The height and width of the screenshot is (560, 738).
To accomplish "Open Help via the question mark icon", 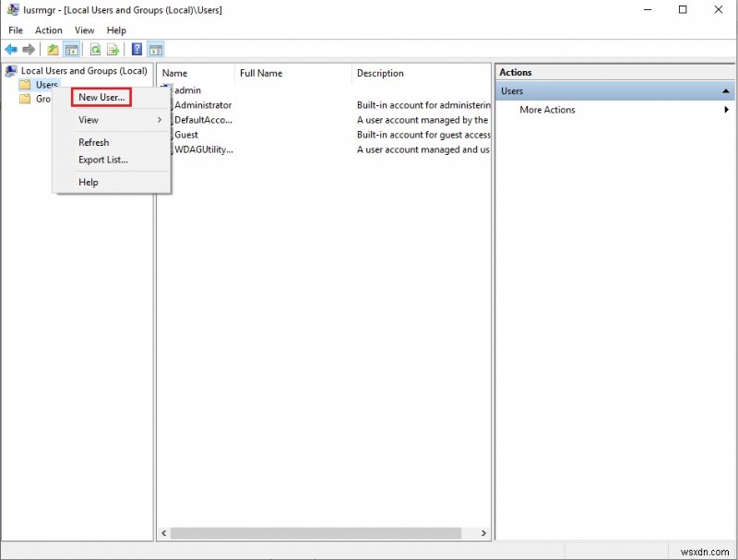I will 137,49.
